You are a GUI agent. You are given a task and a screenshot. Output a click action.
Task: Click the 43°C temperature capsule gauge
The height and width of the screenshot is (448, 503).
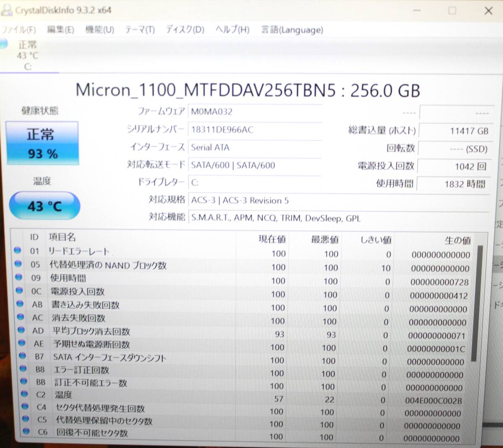pyautogui.click(x=44, y=205)
